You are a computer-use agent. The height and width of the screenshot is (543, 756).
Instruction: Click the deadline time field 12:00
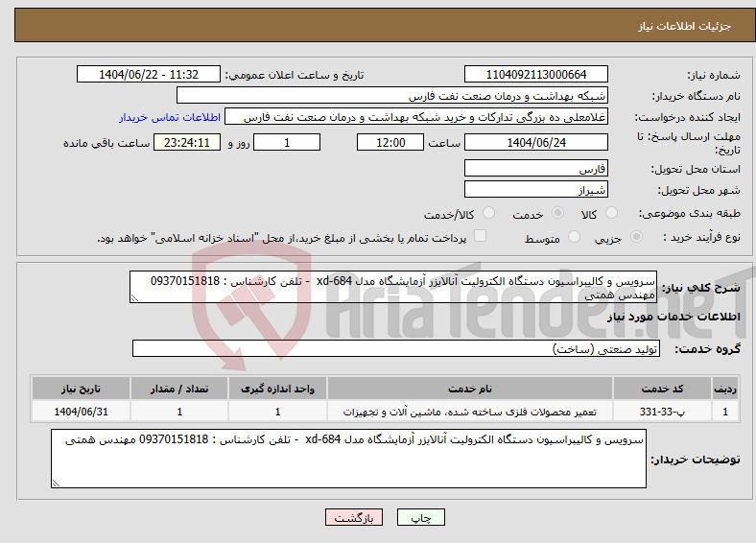click(x=390, y=142)
